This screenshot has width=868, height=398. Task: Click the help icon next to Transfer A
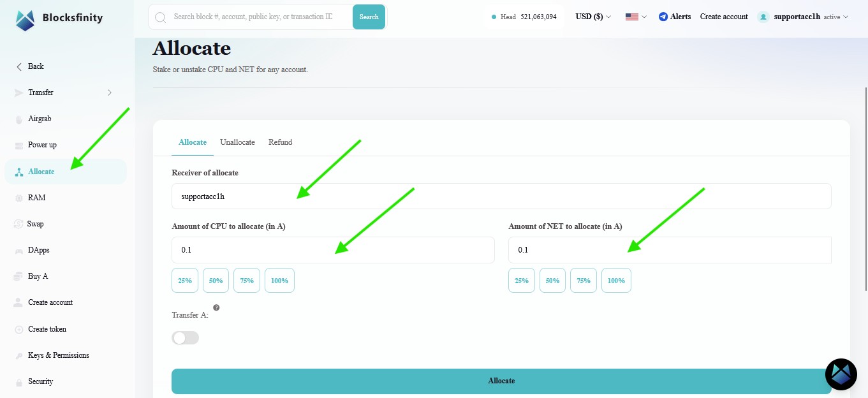[x=216, y=307]
